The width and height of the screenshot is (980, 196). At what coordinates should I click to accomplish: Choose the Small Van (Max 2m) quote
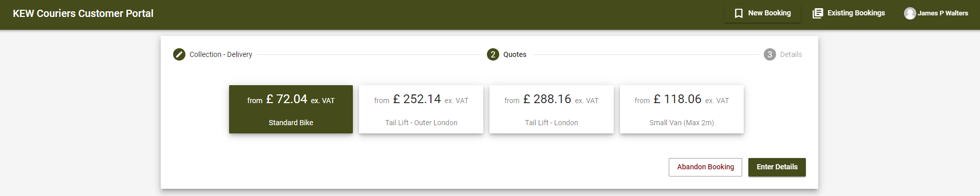point(682,109)
